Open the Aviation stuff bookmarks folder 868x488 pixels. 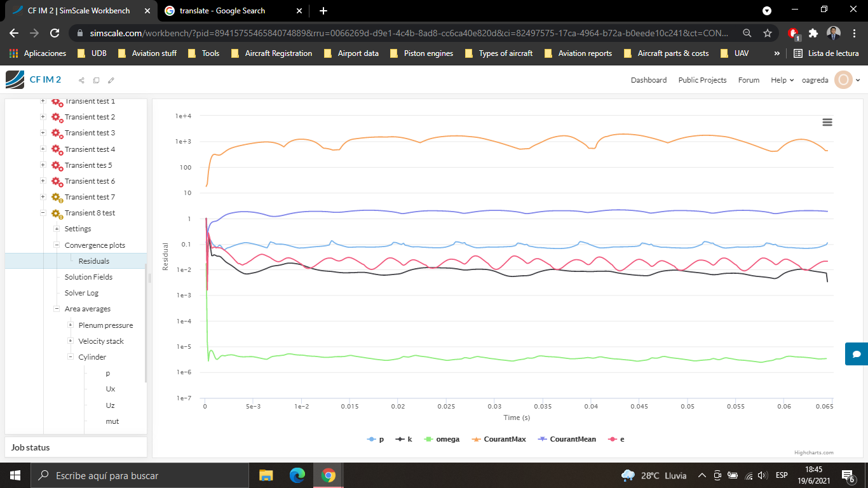pyautogui.click(x=147, y=53)
